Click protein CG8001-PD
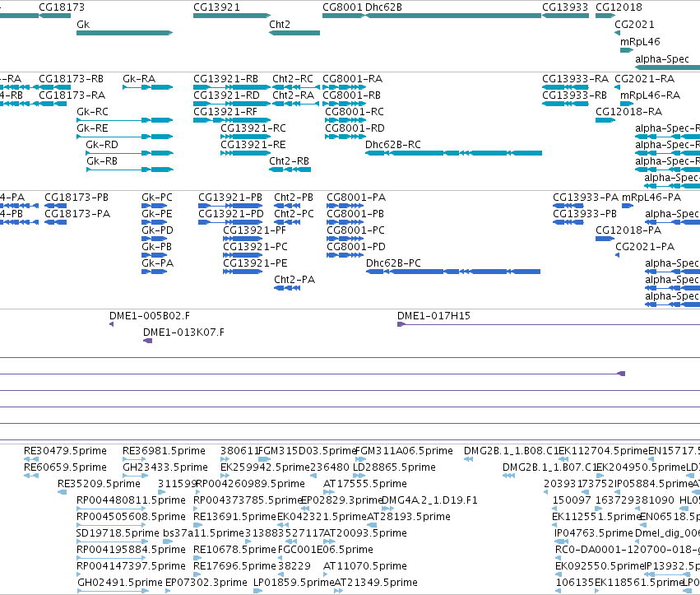This screenshot has height=595, width=700. pos(345,255)
